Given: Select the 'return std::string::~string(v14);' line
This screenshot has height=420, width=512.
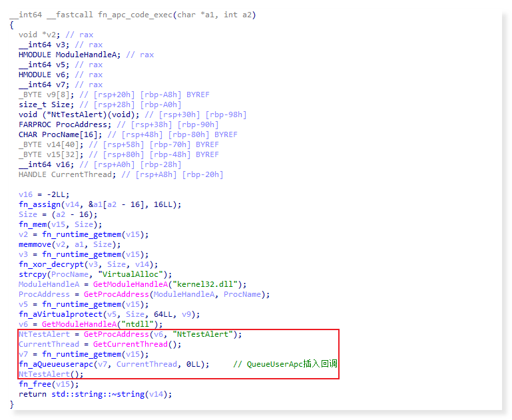Looking at the screenshot, I should click(x=95, y=394).
